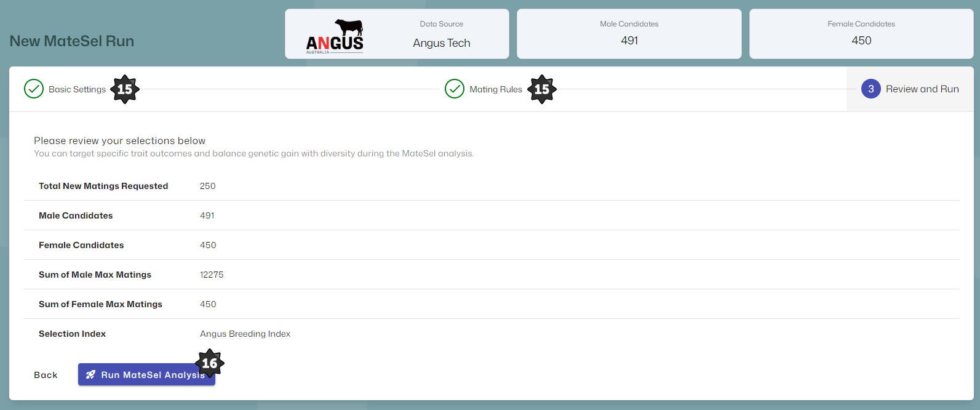Viewport: 980px width, 410px height.
Task: Click the Angus Australia bull logo
Action: [x=335, y=36]
